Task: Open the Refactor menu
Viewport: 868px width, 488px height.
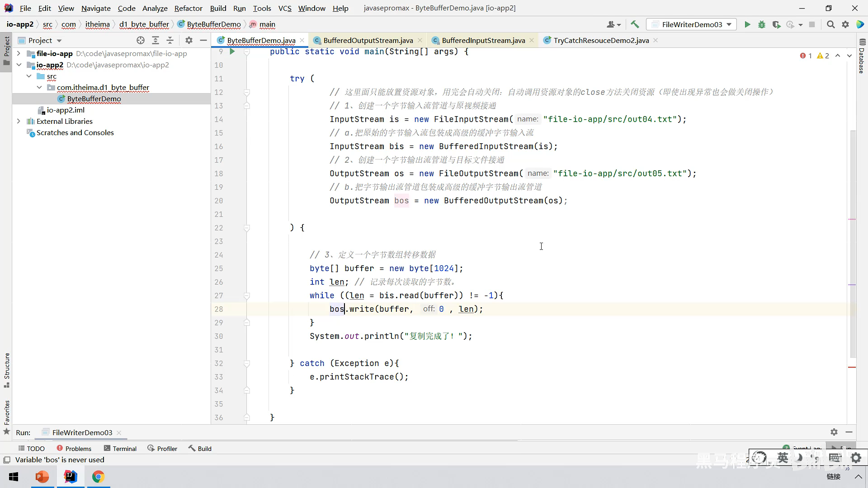Action: (x=188, y=8)
